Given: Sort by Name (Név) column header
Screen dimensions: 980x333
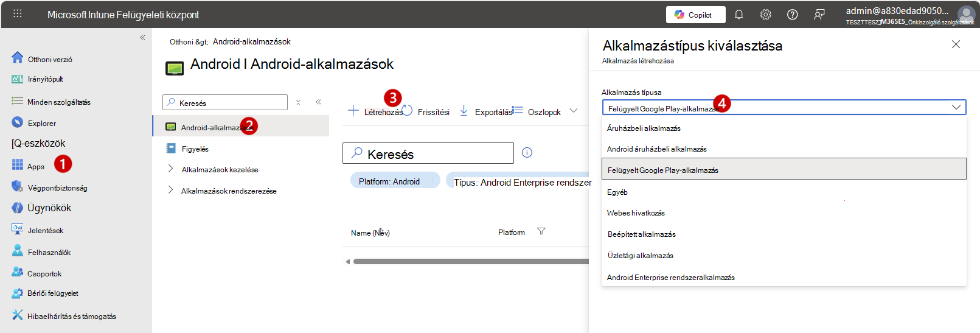Looking at the screenshot, I should pyautogui.click(x=370, y=233).
